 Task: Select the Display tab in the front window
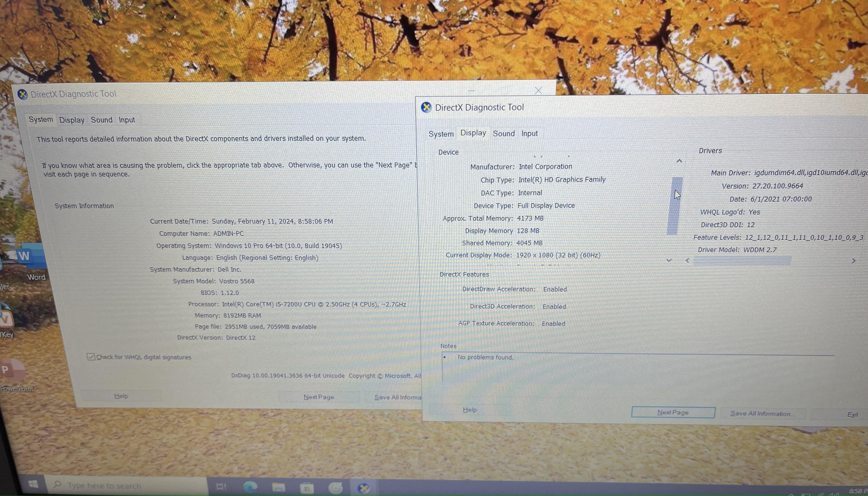(x=473, y=133)
